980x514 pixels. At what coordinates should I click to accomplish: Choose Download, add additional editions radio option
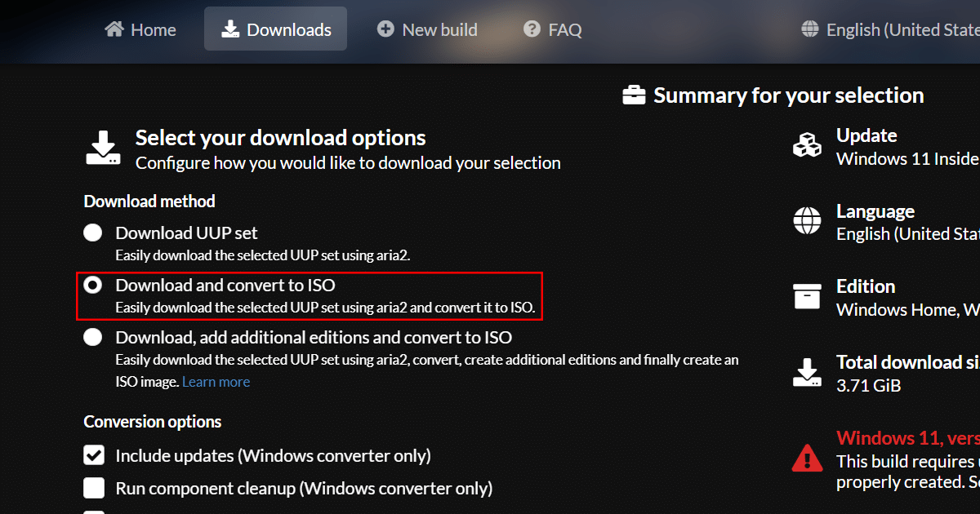coord(93,337)
